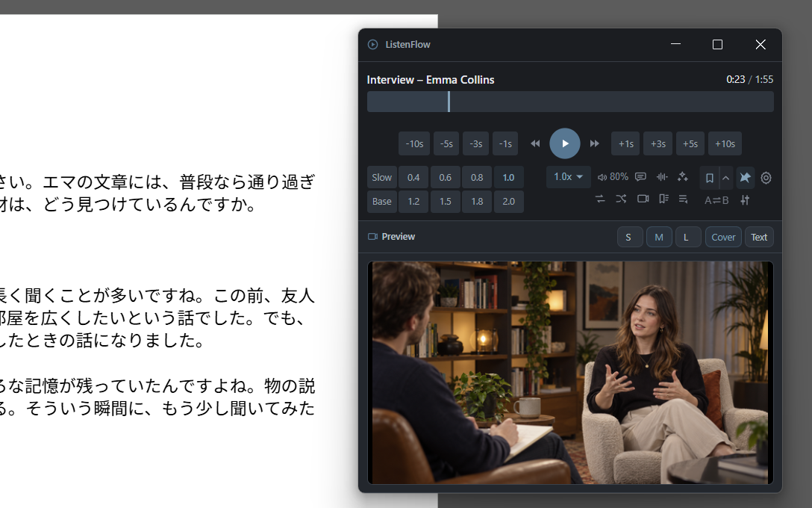Click the audio waveform icon
The height and width of the screenshot is (508, 812).
662,177
